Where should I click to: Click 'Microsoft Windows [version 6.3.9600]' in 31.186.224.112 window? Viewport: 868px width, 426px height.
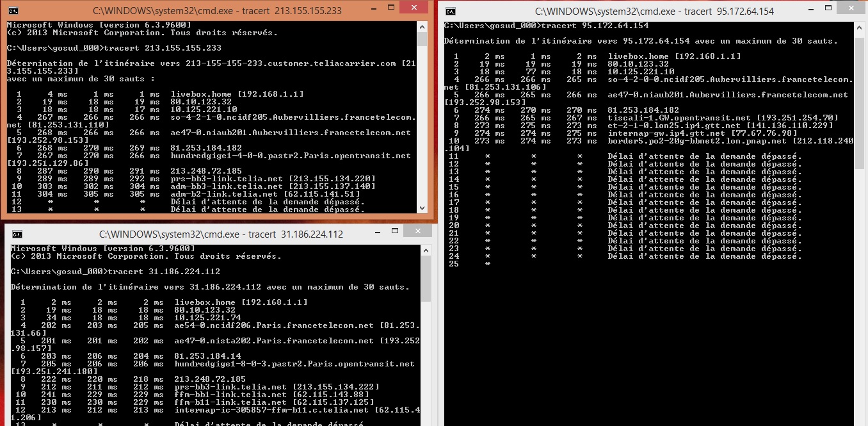(x=102, y=249)
